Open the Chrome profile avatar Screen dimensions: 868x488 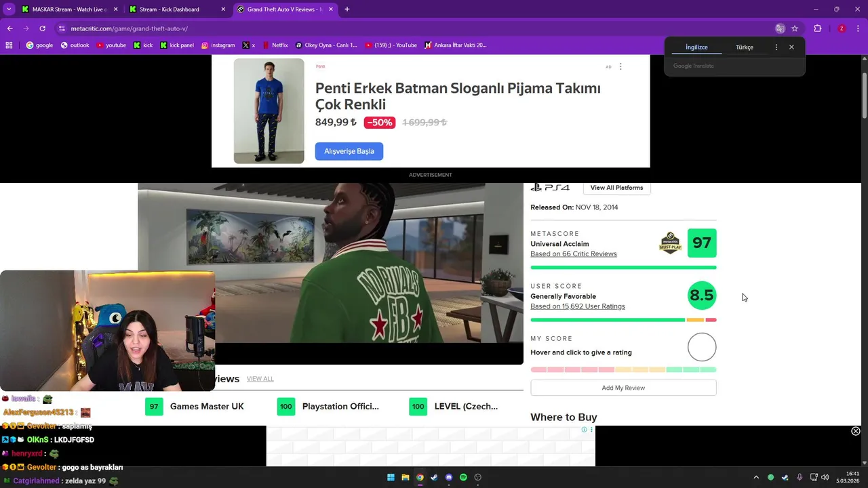click(842, 28)
